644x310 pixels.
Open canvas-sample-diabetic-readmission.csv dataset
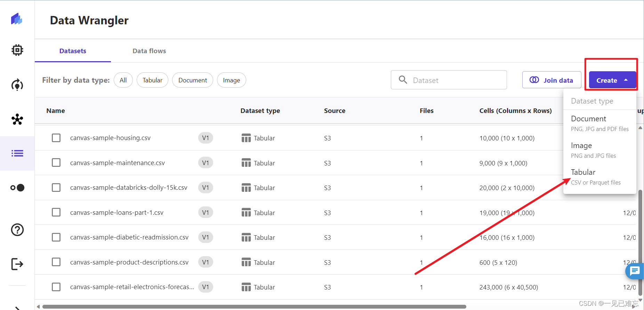[129, 237]
